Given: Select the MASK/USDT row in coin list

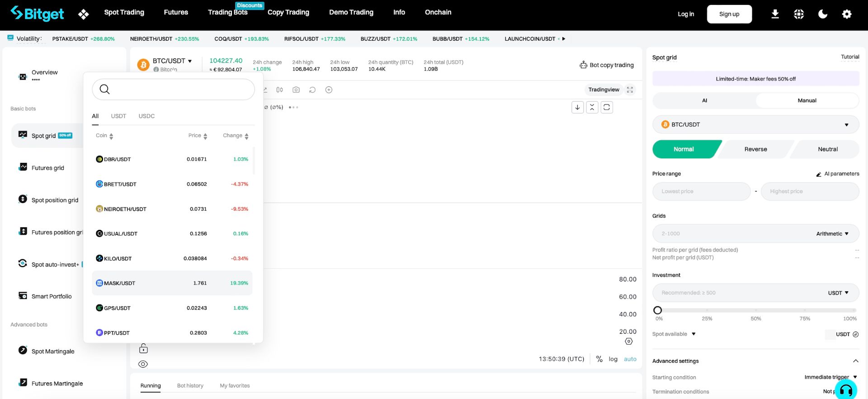Looking at the screenshot, I should tap(172, 283).
